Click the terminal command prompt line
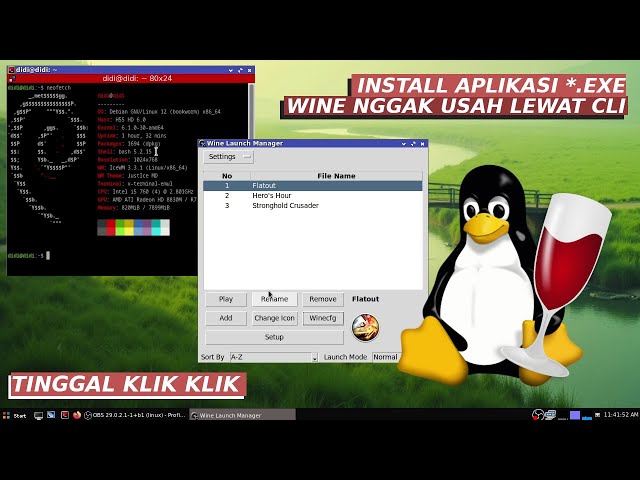 point(29,256)
